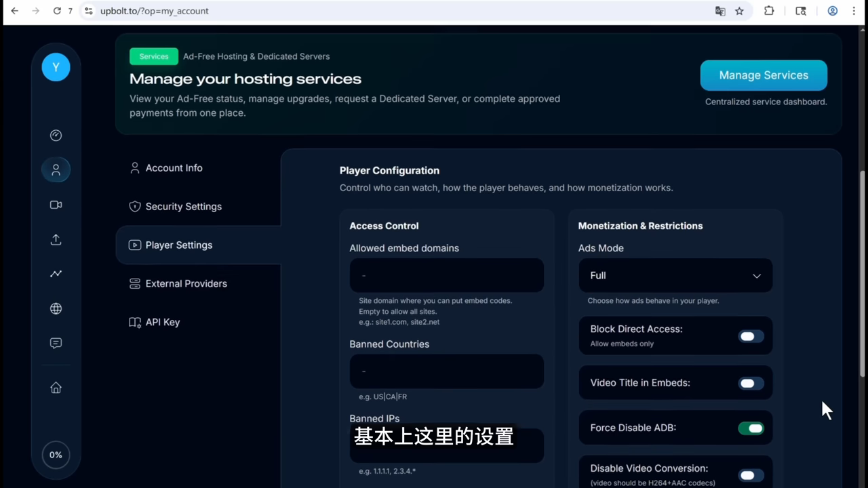The image size is (868, 488).
Task: Click the Allowed embed domains field
Action: (x=446, y=275)
